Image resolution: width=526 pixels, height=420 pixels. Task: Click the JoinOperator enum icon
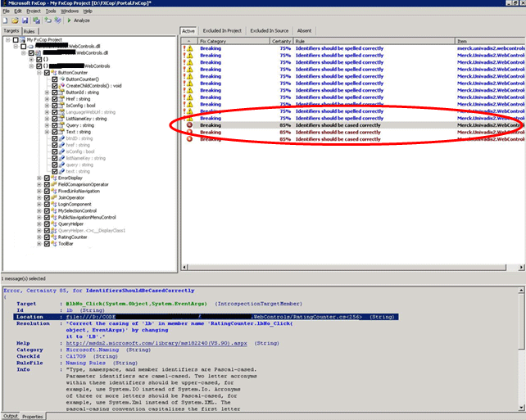coord(54,198)
